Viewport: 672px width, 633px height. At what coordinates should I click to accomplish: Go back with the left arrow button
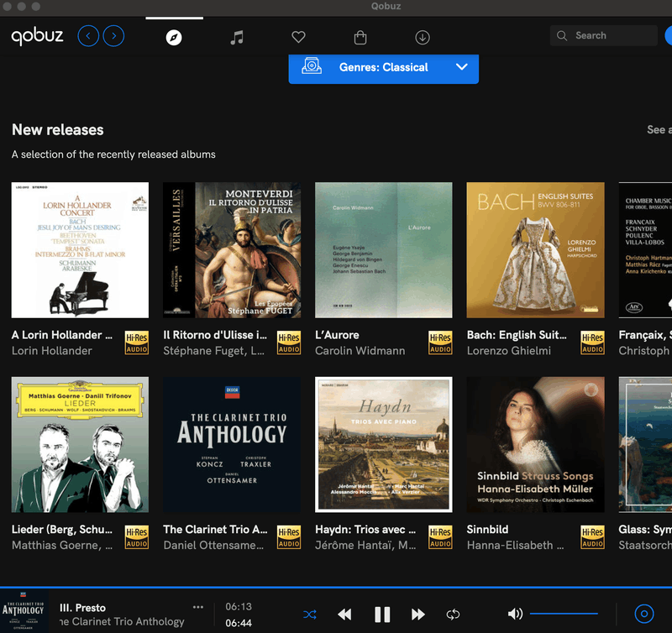coord(88,36)
